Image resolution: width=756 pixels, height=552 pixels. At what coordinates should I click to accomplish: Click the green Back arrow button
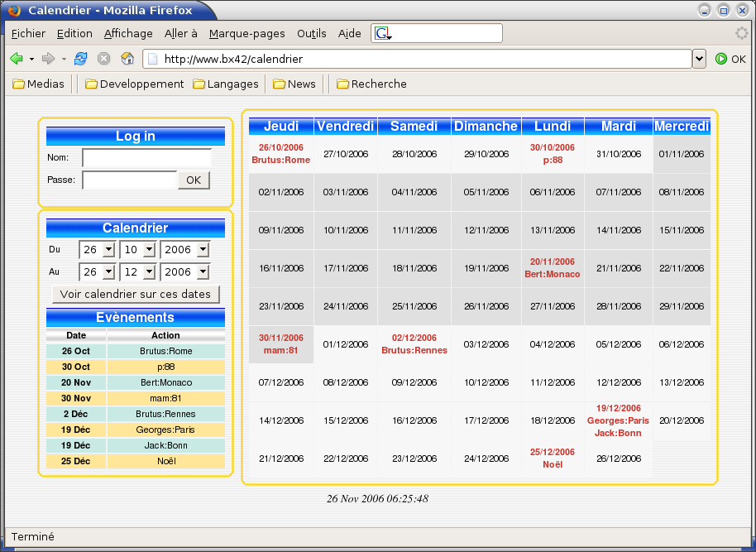(16, 59)
